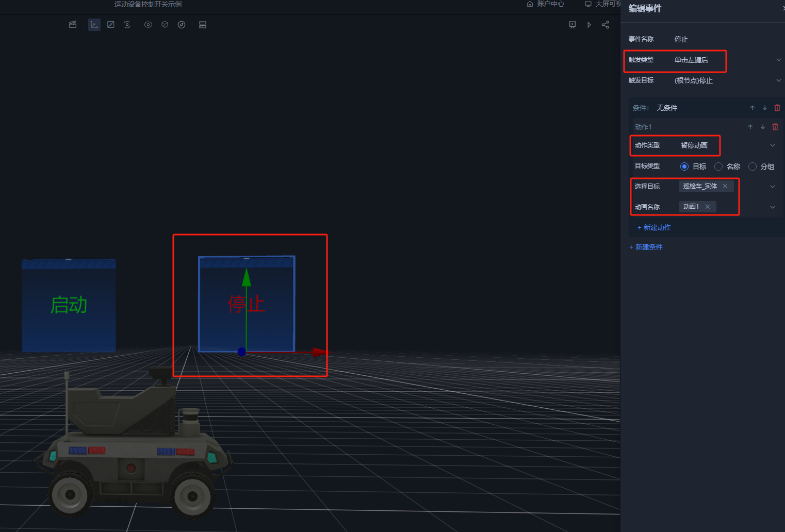Click the share icon in the toolbar
This screenshot has width=785, height=532.
click(x=606, y=25)
